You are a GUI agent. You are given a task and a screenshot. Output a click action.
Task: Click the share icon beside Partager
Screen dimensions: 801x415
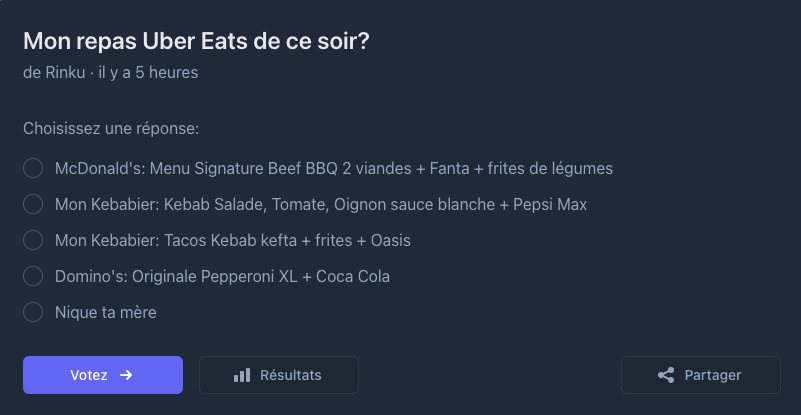pyautogui.click(x=666, y=375)
